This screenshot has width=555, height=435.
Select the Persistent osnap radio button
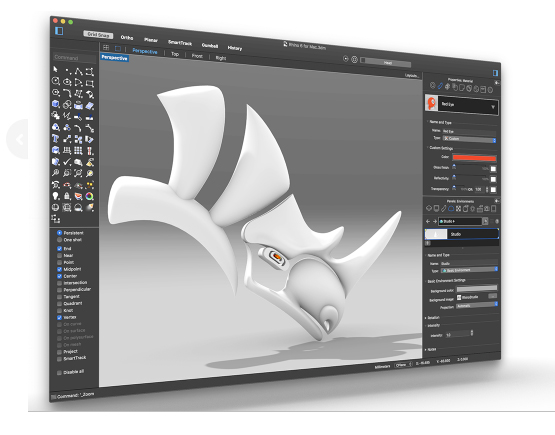click(x=59, y=233)
